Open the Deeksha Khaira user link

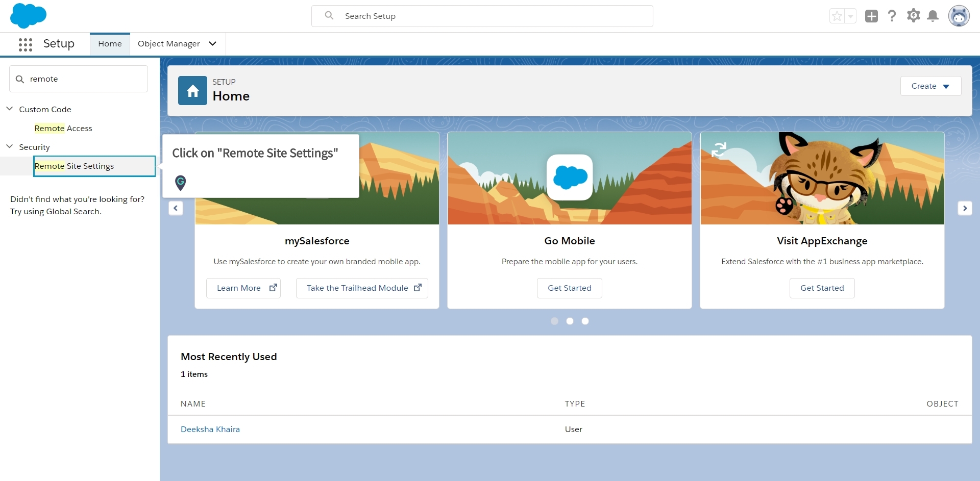210,429
